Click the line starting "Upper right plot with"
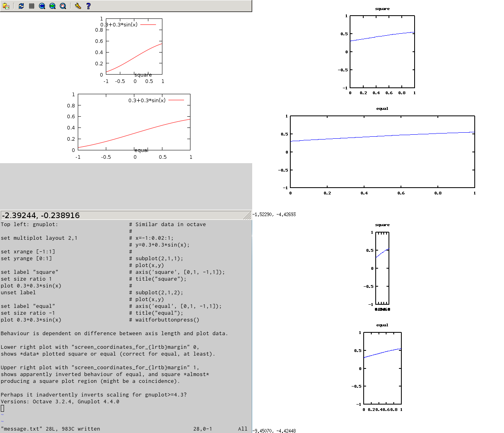The image size is (504, 433). tap(100, 368)
